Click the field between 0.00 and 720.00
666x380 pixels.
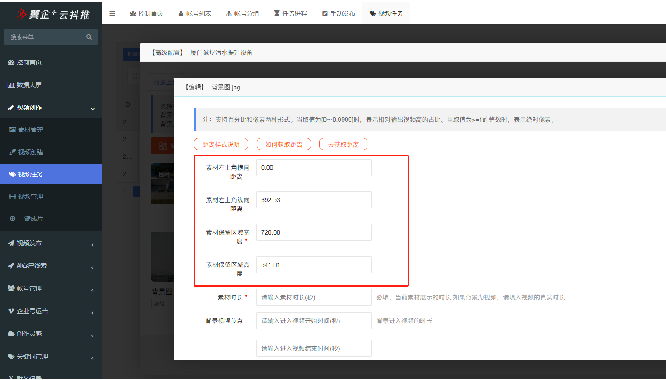(314, 200)
